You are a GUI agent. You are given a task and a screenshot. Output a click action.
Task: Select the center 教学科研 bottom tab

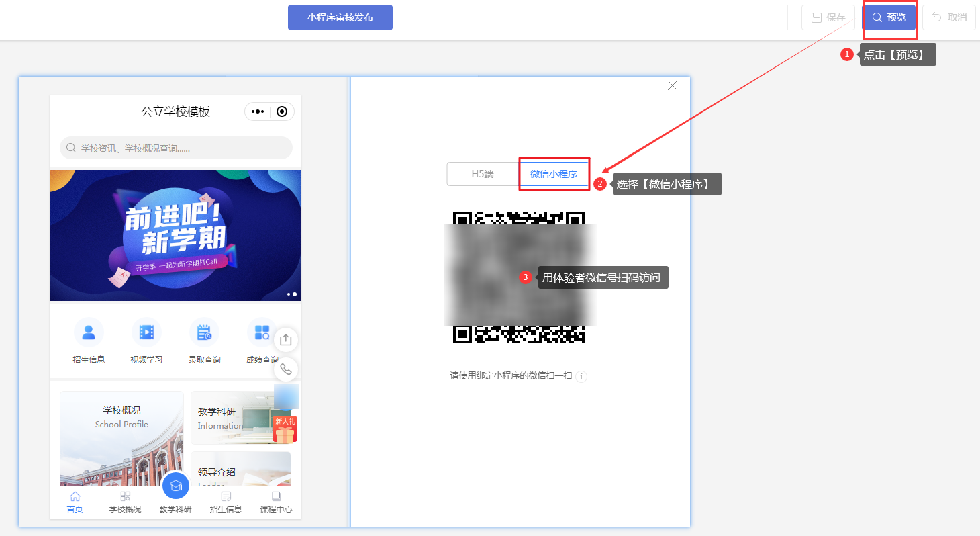click(x=175, y=494)
